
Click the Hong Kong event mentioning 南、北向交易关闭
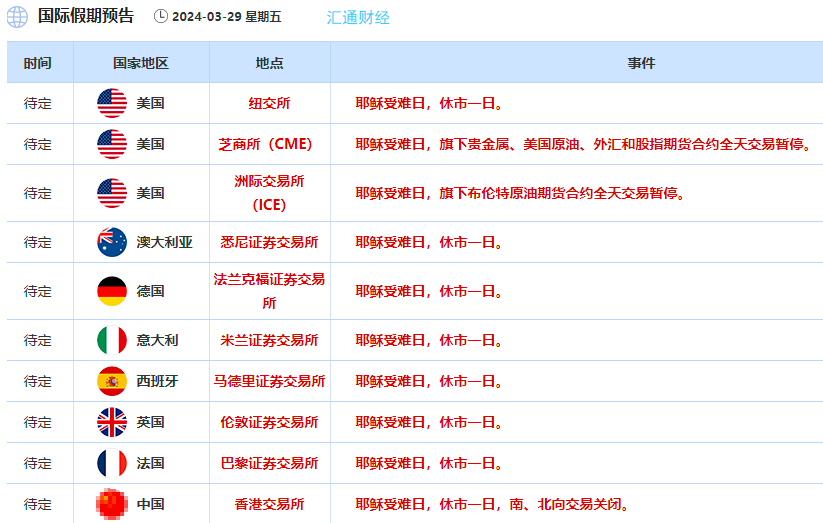coord(492,504)
